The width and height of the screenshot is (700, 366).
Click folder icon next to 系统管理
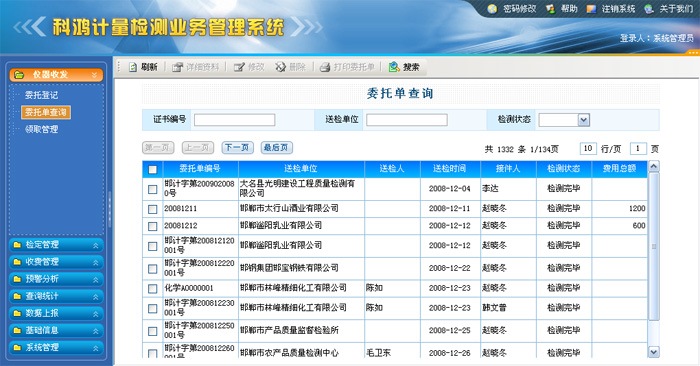pyautogui.click(x=17, y=348)
